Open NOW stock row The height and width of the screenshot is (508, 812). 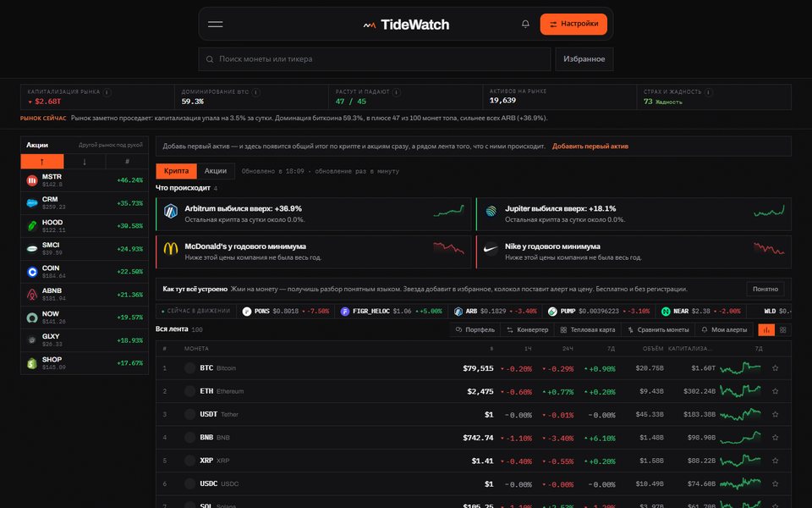coord(85,317)
